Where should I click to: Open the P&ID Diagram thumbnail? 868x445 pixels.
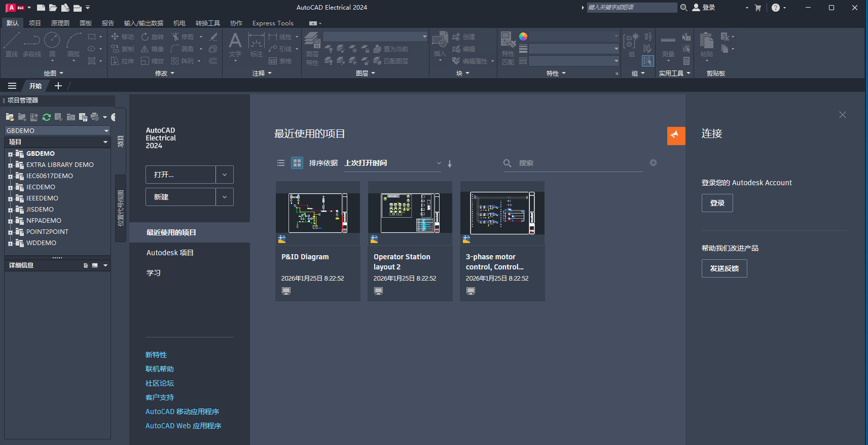[x=318, y=213]
